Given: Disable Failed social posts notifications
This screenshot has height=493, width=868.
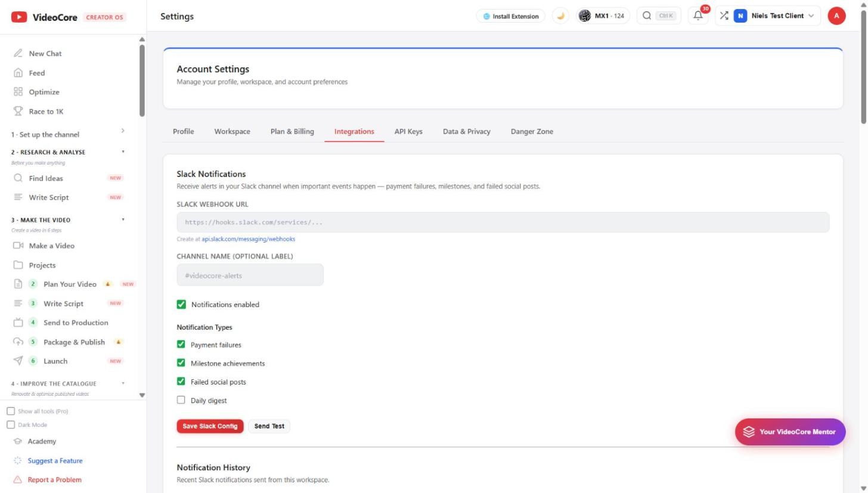Looking at the screenshot, I should tap(181, 382).
